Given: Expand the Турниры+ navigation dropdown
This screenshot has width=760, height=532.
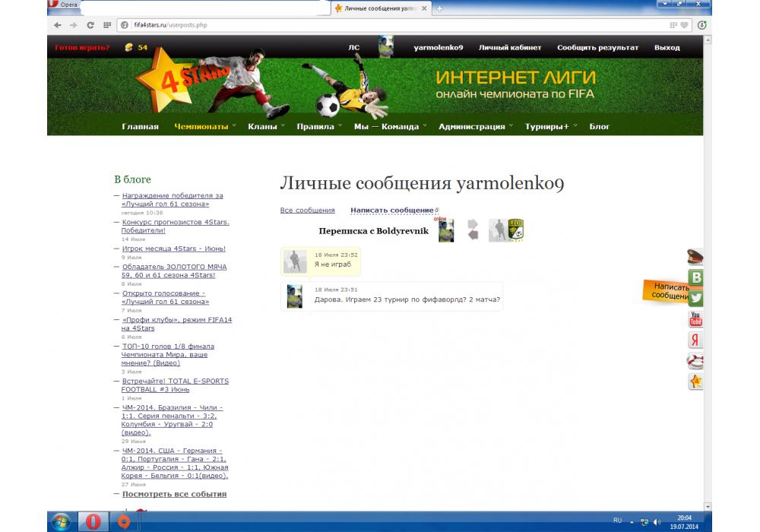Looking at the screenshot, I should tap(551, 127).
